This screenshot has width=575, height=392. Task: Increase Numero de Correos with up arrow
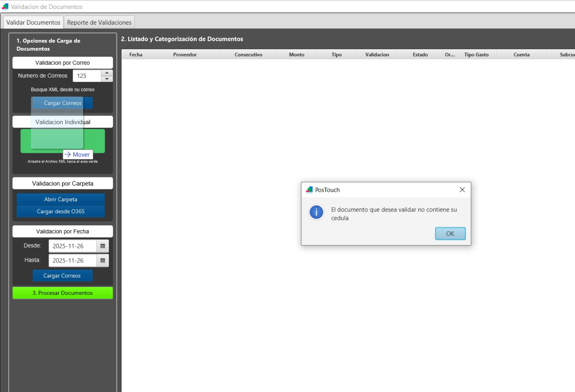coord(107,73)
